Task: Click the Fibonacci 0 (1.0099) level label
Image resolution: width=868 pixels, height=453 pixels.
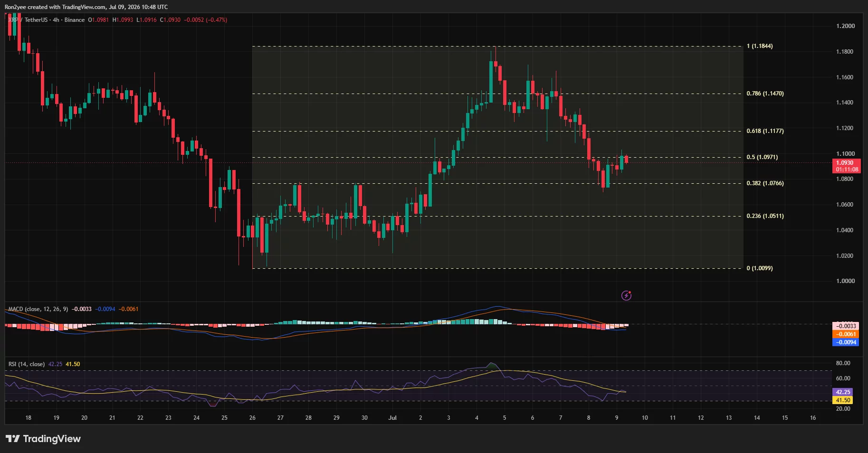Action: pyautogui.click(x=760, y=268)
